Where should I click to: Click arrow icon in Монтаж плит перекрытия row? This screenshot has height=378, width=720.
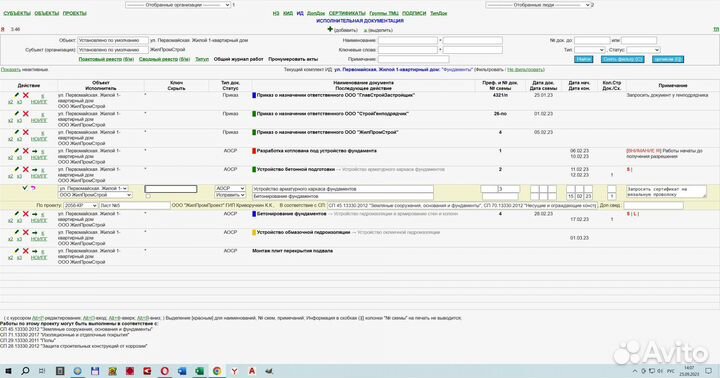pyautogui.click(x=34, y=252)
